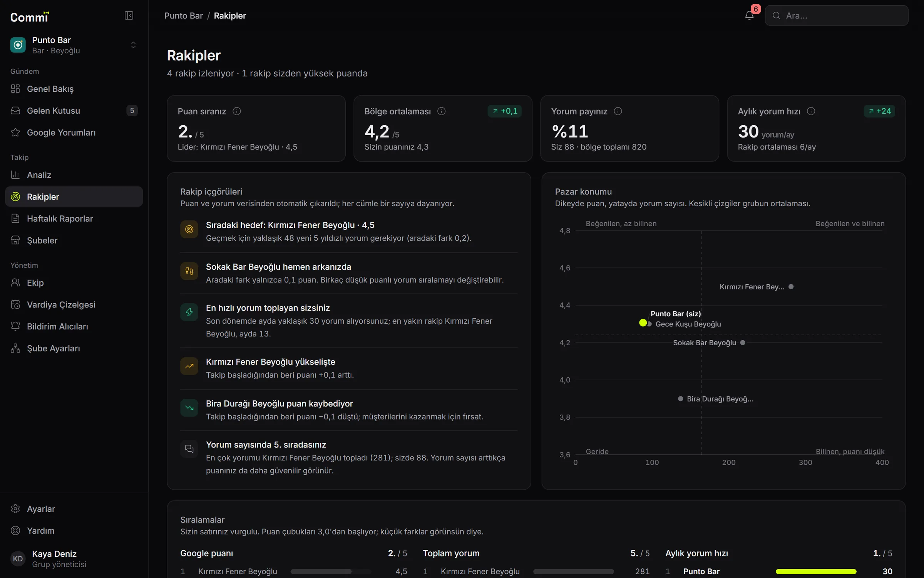Click info icon beside Yorum payınız

618,111
